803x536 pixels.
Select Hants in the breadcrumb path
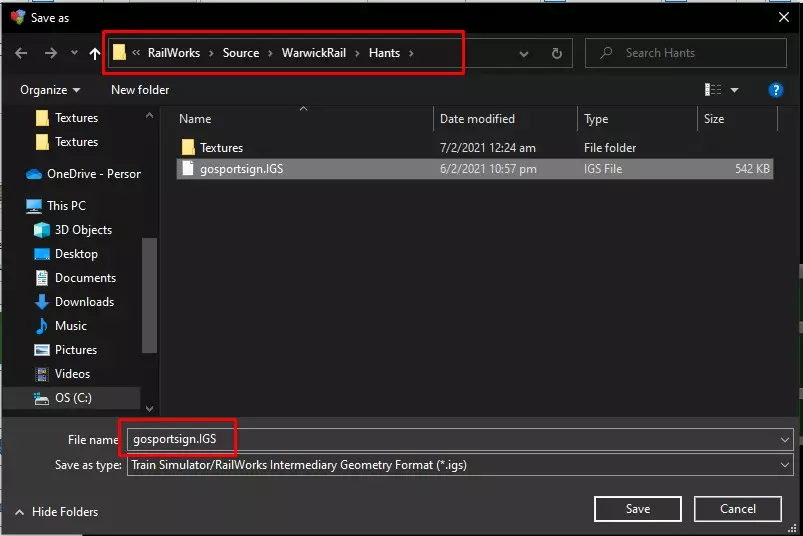pyautogui.click(x=384, y=53)
